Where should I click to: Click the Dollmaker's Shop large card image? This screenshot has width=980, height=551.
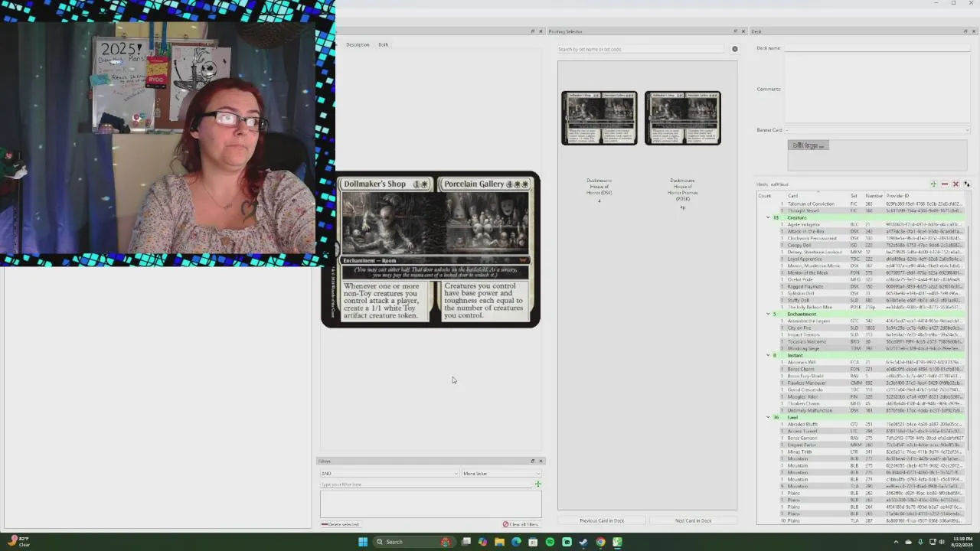tap(431, 249)
